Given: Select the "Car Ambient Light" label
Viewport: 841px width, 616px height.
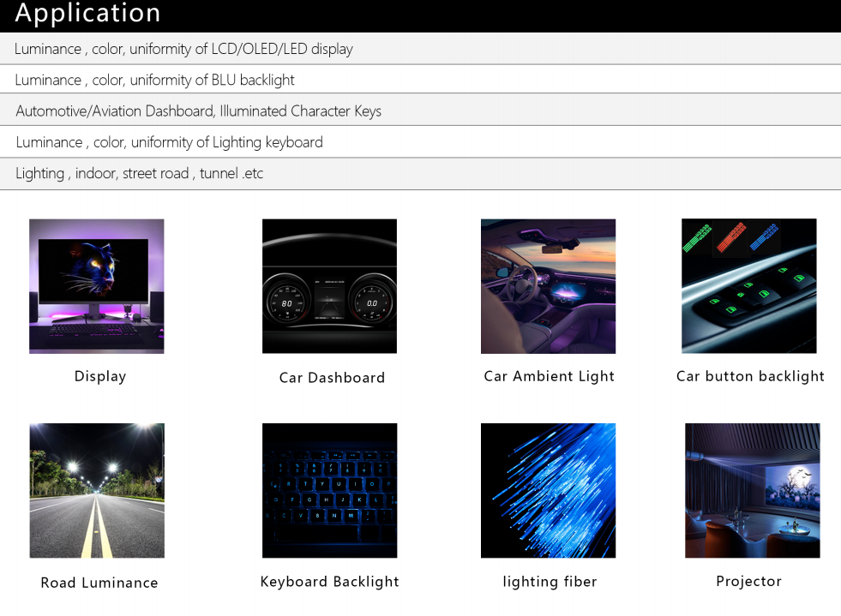Looking at the screenshot, I should point(549,376).
